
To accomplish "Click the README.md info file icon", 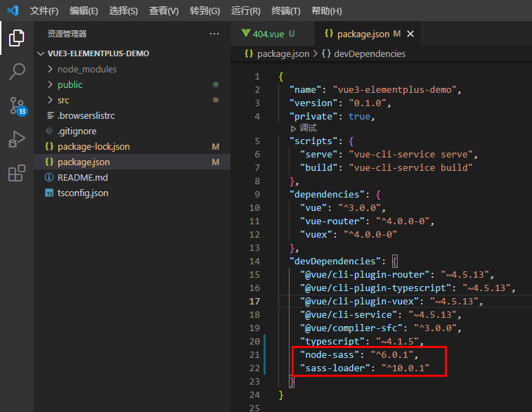I will [x=49, y=177].
